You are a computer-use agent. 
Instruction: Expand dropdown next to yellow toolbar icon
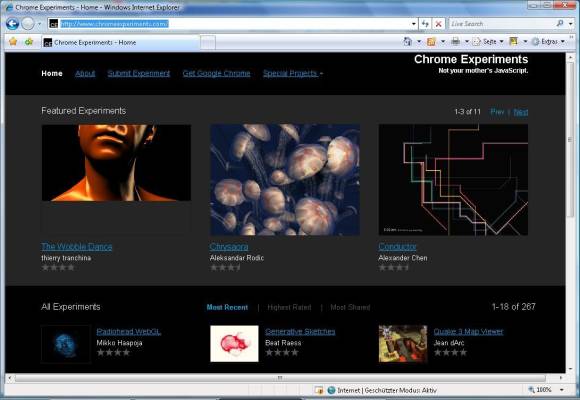[x=525, y=42]
